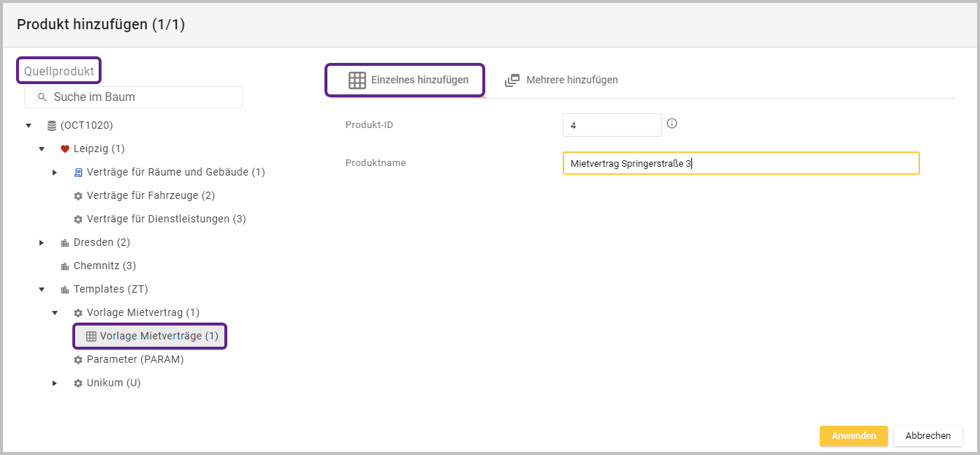Click the gear icon next to Parameter (PARAM)

[x=78, y=360]
